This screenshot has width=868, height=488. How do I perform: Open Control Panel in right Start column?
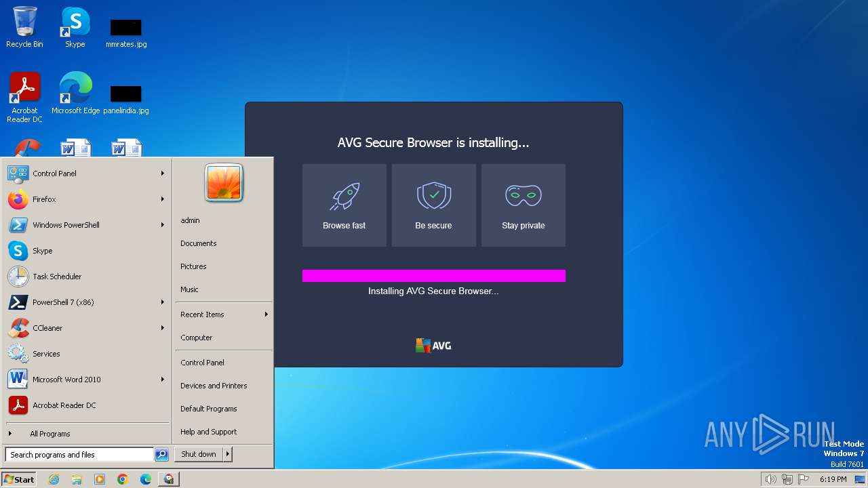[224, 363]
